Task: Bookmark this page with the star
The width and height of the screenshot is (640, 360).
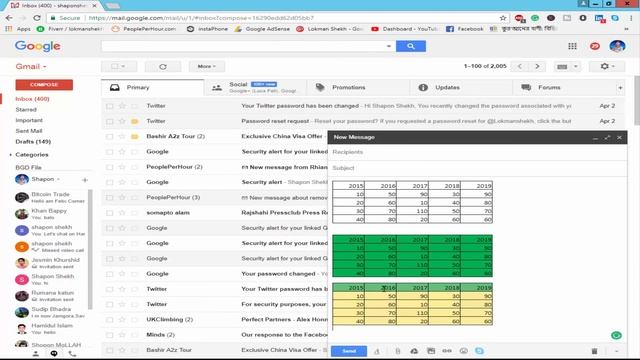Action: [x=503, y=18]
